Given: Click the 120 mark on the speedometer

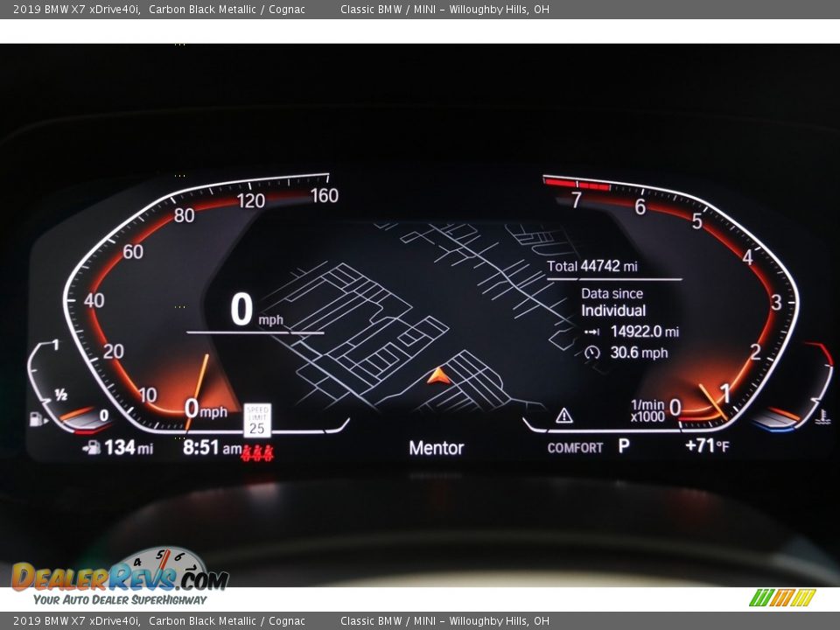Looking at the screenshot, I should tap(251, 201).
